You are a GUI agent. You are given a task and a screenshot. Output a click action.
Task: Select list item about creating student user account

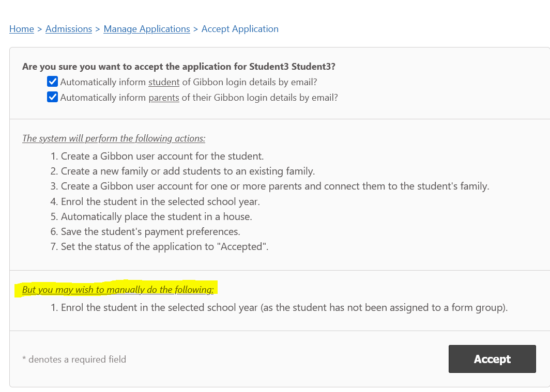(x=162, y=156)
